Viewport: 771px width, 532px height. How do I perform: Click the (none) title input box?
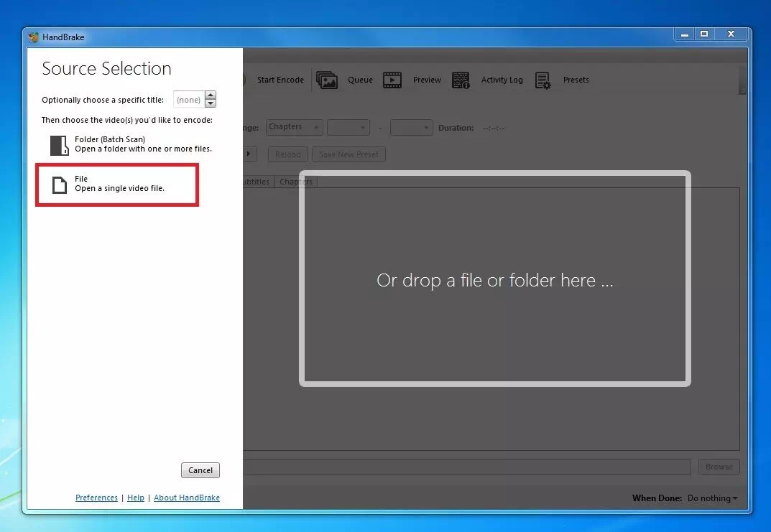(x=189, y=100)
